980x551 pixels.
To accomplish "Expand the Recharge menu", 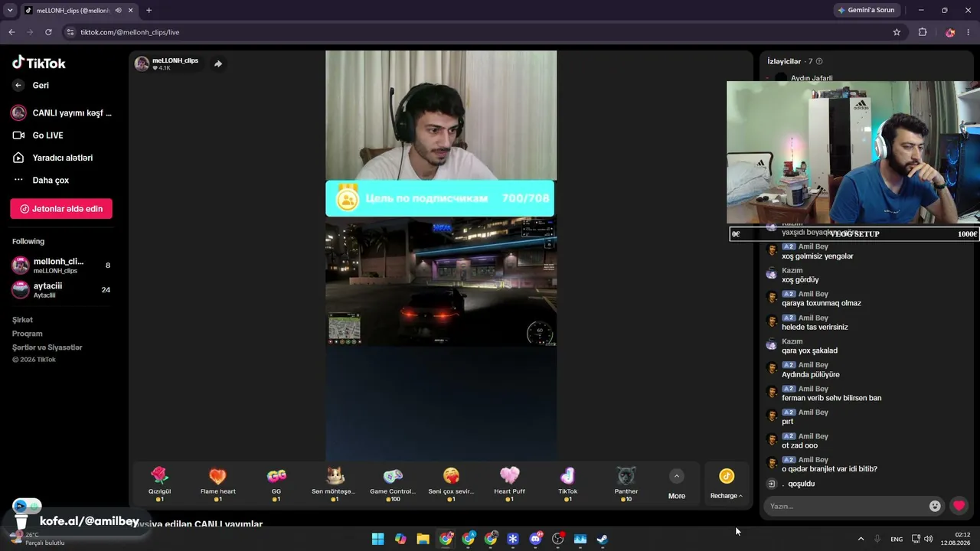I will click(x=727, y=484).
